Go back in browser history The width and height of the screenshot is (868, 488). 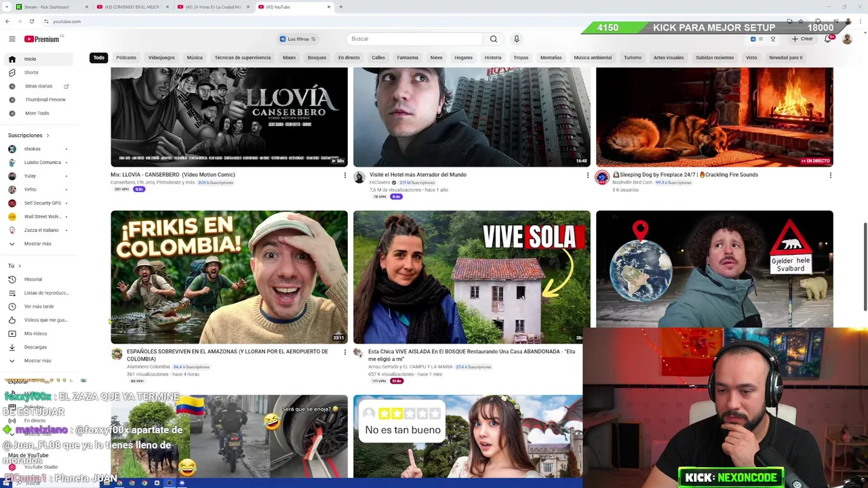7,21
